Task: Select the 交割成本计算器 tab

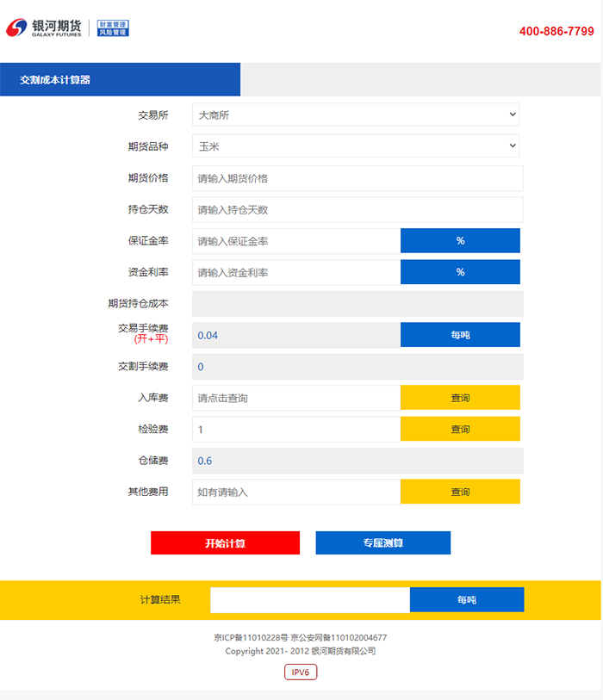Action: click(55, 79)
